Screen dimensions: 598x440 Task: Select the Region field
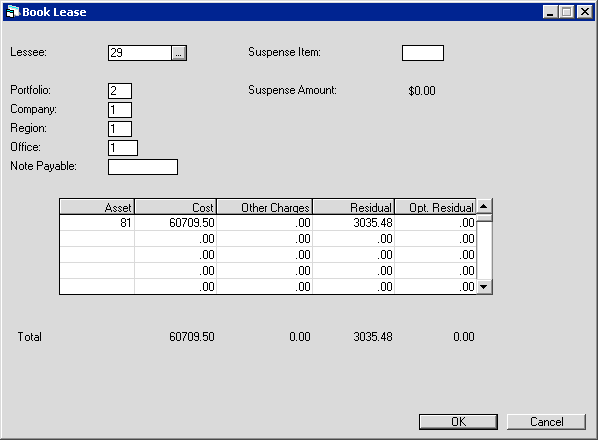point(120,129)
